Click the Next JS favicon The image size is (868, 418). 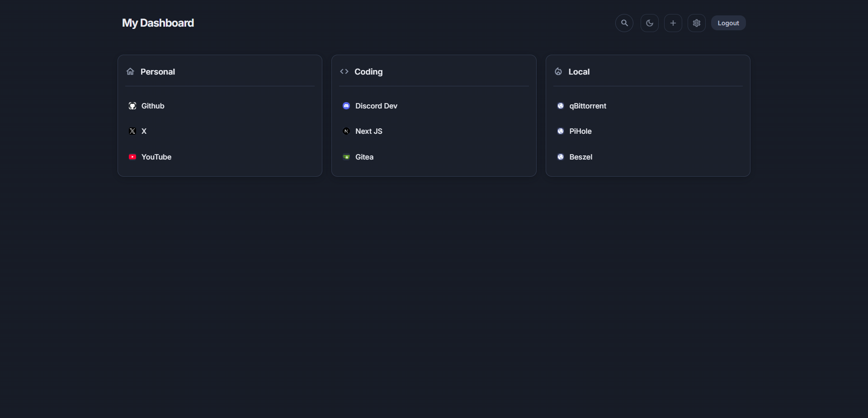coord(346,131)
